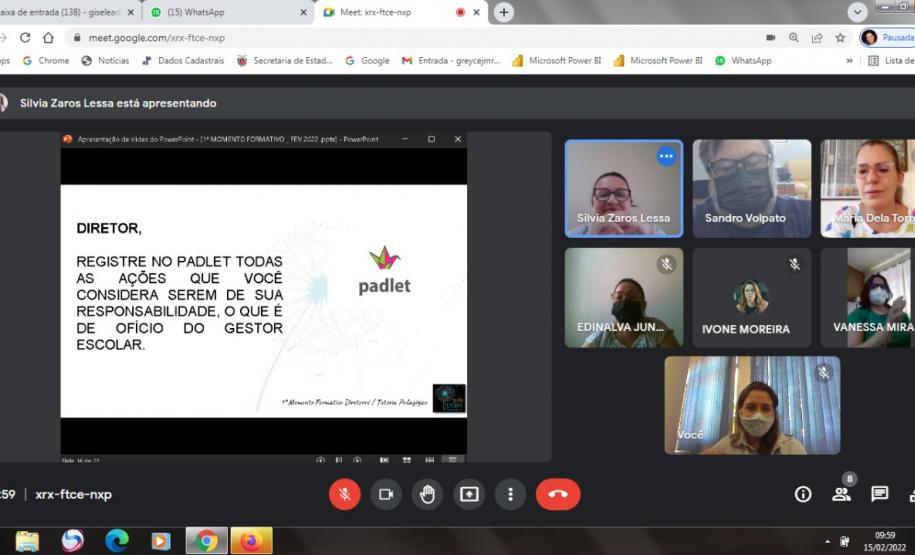Open Dados Cadastrais bookmark
The width and height of the screenshot is (915, 555).
click(185, 61)
